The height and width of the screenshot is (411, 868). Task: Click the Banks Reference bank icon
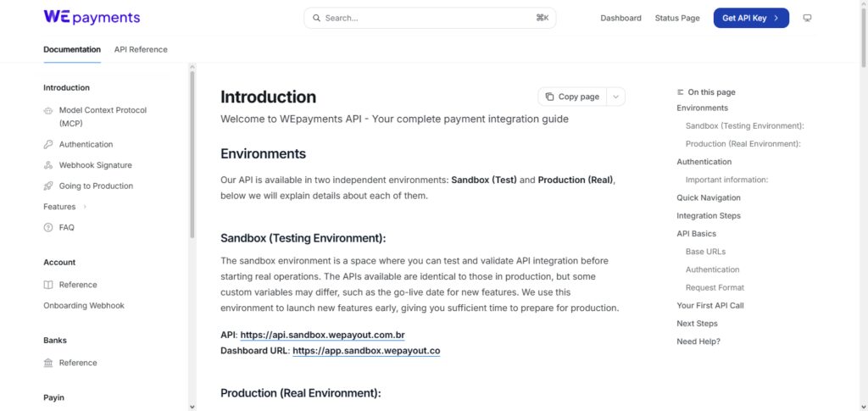[48, 363]
